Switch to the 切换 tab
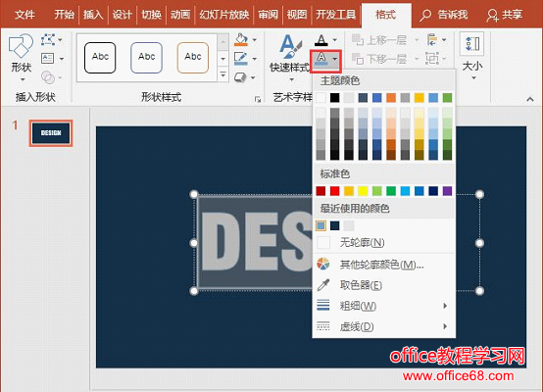 (151, 15)
